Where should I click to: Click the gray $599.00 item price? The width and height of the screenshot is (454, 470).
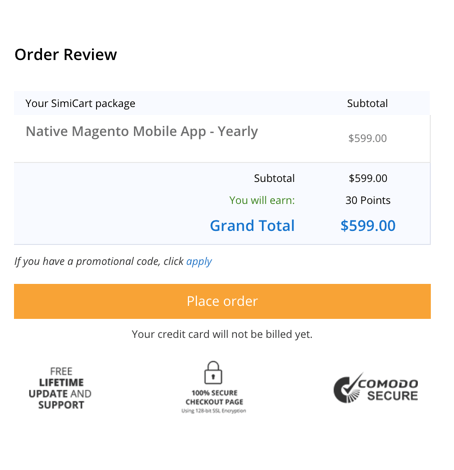point(368,138)
